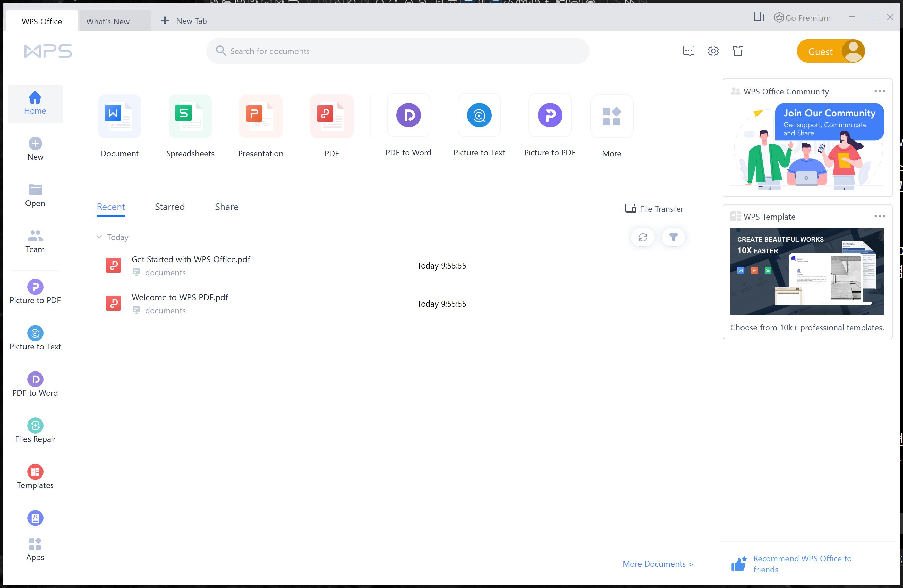Click Go Premium
This screenshot has width=903, height=588.
802,17
